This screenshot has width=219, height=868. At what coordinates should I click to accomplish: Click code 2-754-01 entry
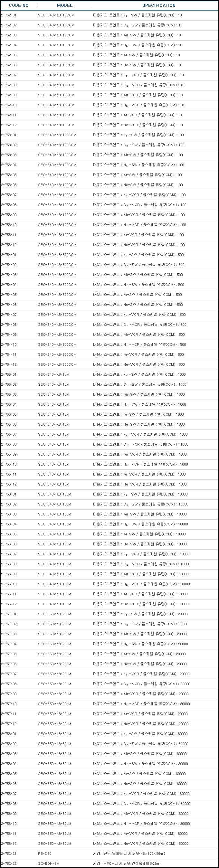click(8, 255)
